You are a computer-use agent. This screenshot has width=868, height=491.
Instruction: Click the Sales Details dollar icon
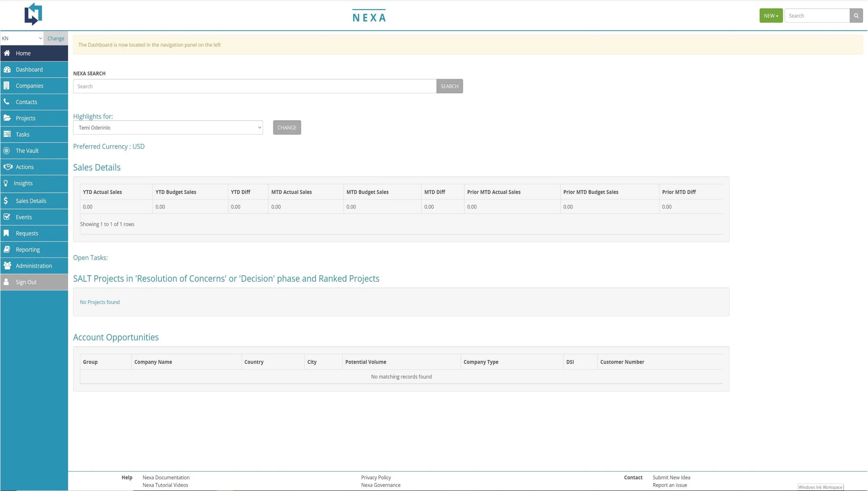(6, 201)
